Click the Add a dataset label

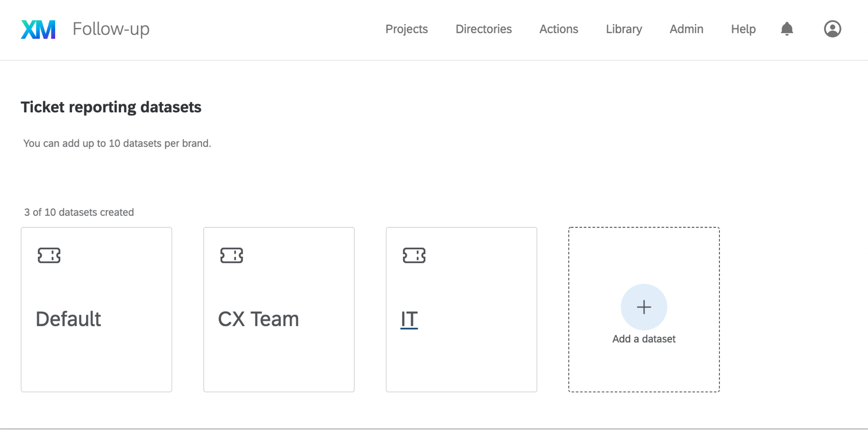[x=644, y=339]
